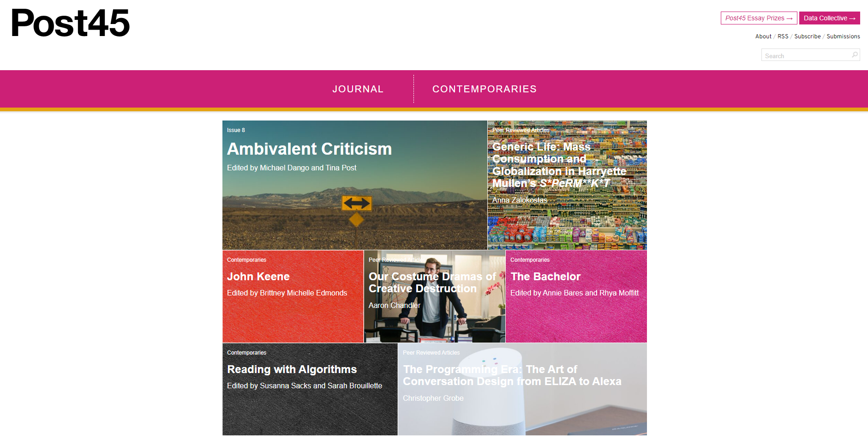Open the Post45 logo homepage
This screenshot has height=440, width=868.
pos(70,23)
